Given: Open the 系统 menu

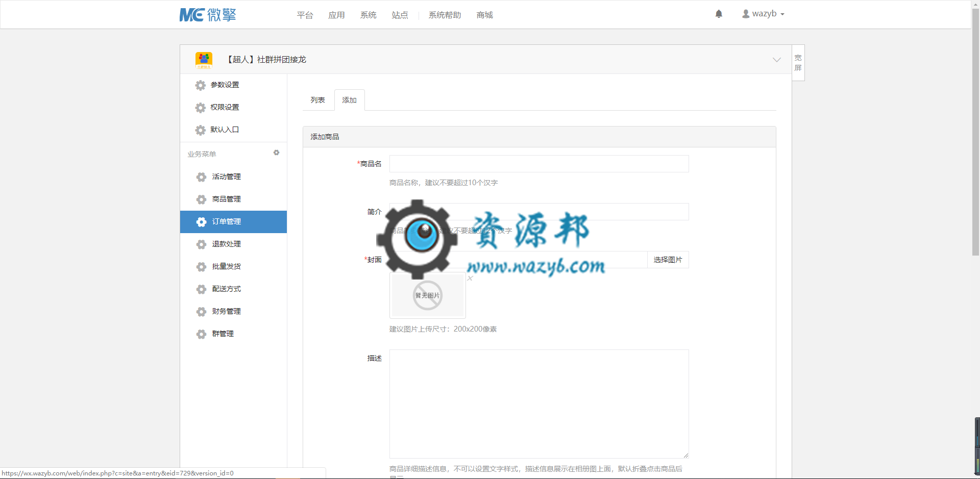Looking at the screenshot, I should coord(369,15).
